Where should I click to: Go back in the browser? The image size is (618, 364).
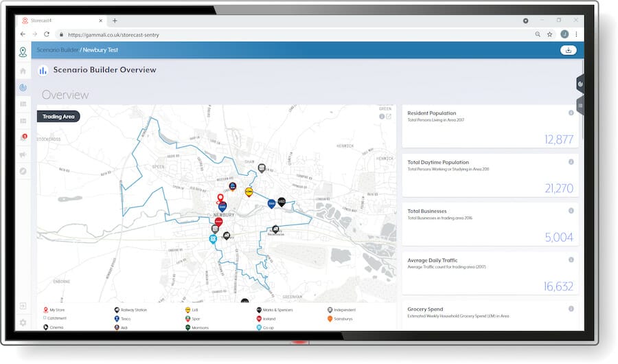coord(23,34)
